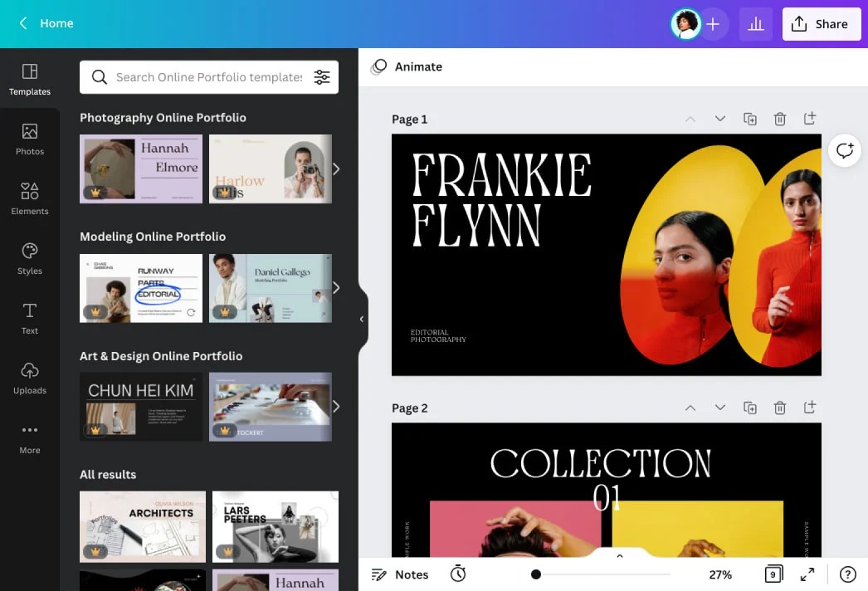Open the Uploads panel
Screen dimensions: 868x591
pos(30,377)
